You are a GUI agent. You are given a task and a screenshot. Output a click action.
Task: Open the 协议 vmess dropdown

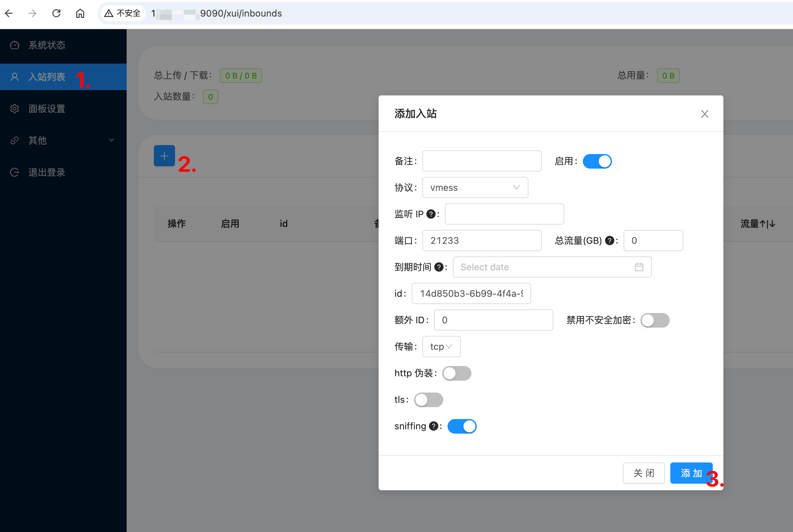475,187
